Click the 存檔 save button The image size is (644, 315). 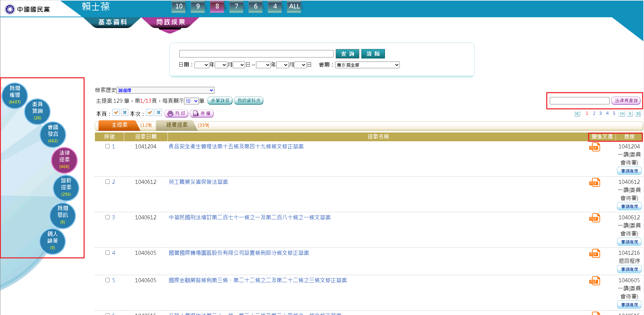pyautogui.click(x=202, y=114)
